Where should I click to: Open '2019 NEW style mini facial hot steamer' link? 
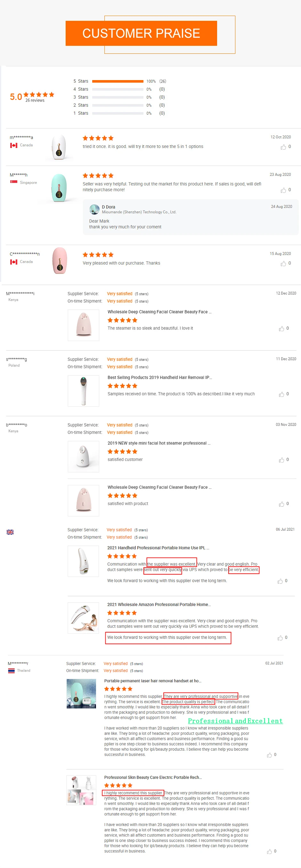[x=159, y=443]
